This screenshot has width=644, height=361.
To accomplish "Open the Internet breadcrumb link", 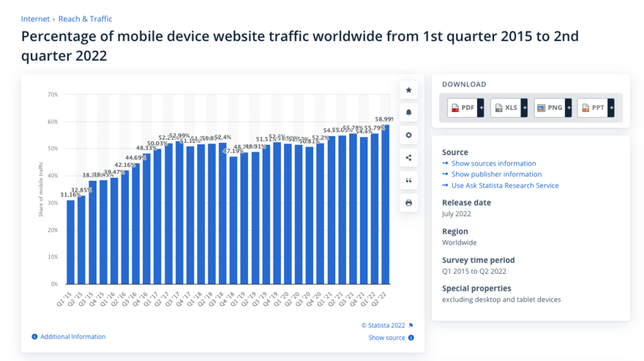I will coord(35,19).
